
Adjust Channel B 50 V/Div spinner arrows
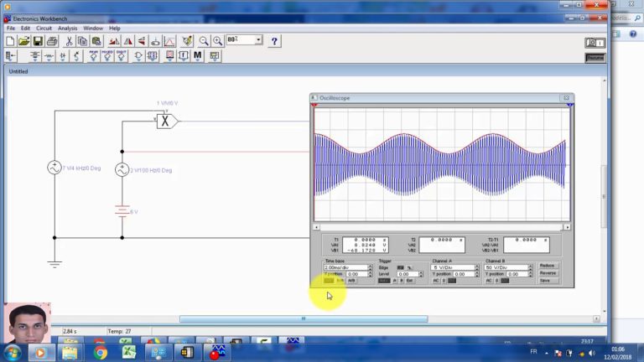(x=532, y=267)
